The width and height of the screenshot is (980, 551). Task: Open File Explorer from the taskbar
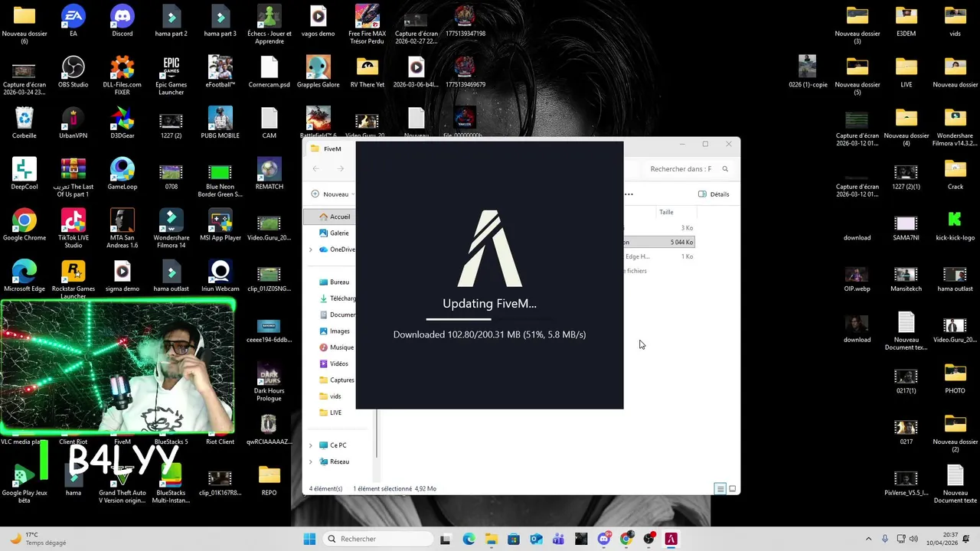click(491, 539)
